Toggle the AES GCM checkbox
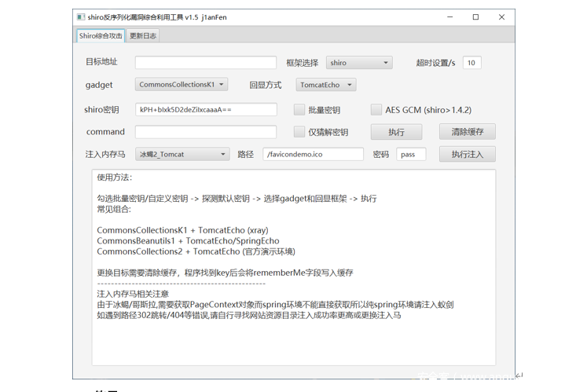 point(376,110)
